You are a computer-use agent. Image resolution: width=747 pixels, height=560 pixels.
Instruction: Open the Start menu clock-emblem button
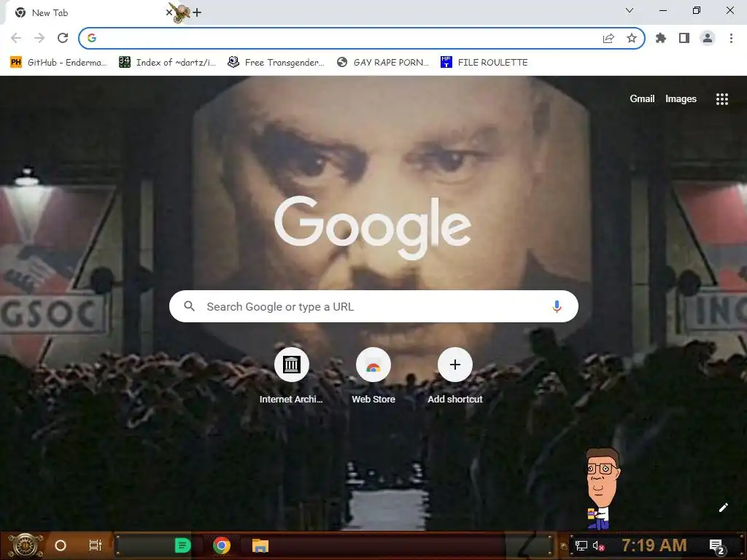[25, 545]
